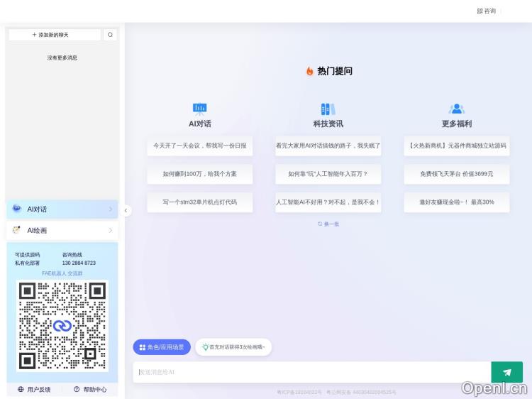Collapse the left sidebar with arrow handle
The height and width of the screenshot is (399, 532).
coord(126,210)
